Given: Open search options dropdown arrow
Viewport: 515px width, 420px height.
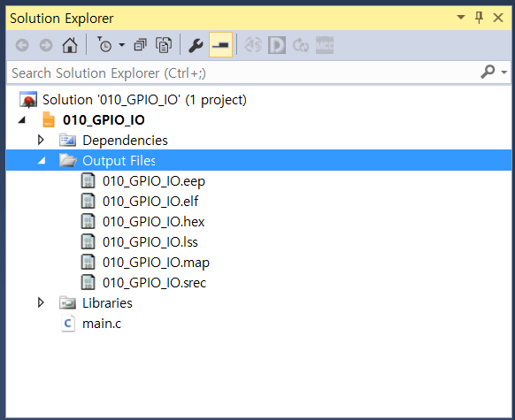Looking at the screenshot, I should pyautogui.click(x=503, y=72).
